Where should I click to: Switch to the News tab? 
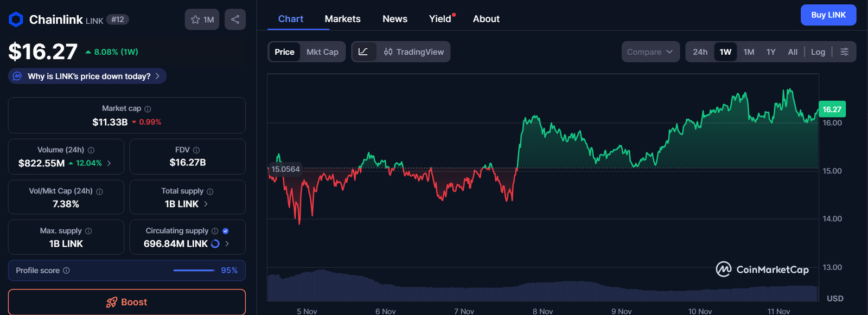point(394,19)
